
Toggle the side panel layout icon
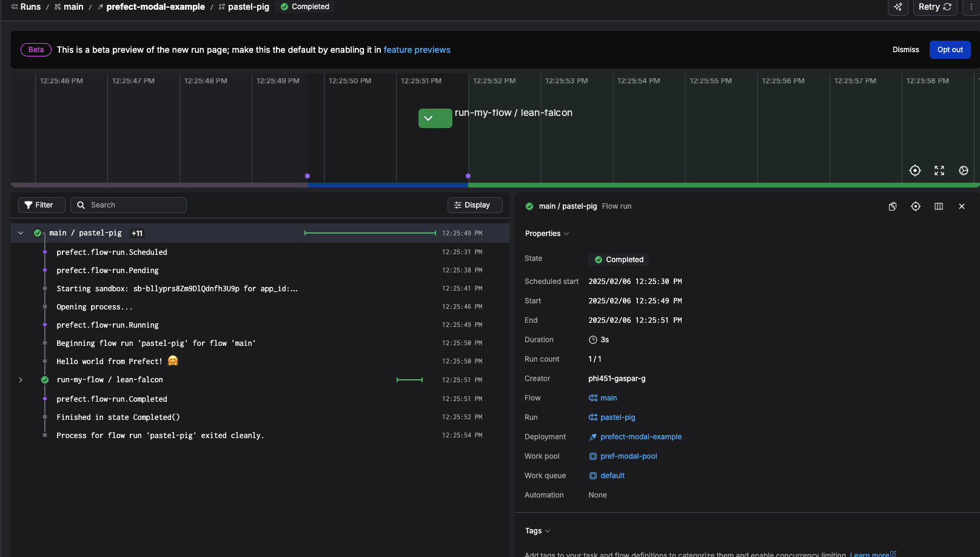(939, 206)
